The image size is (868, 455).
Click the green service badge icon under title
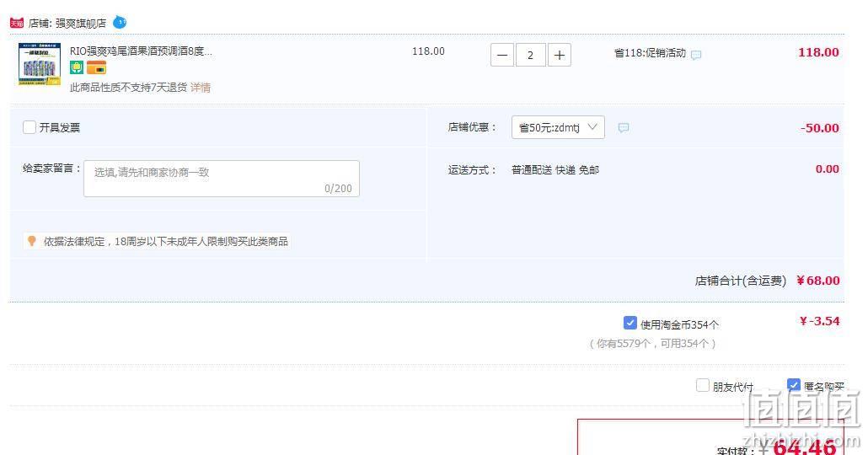point(77,67)
